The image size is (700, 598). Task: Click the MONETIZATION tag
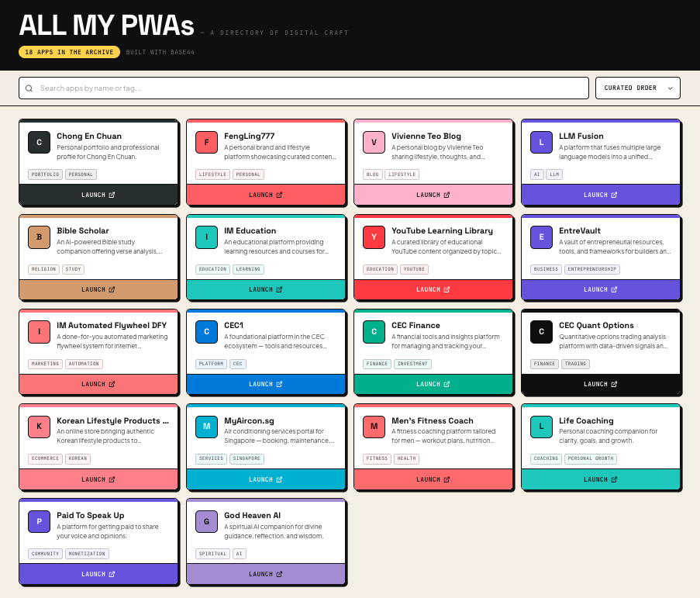(x=87, y=553)
